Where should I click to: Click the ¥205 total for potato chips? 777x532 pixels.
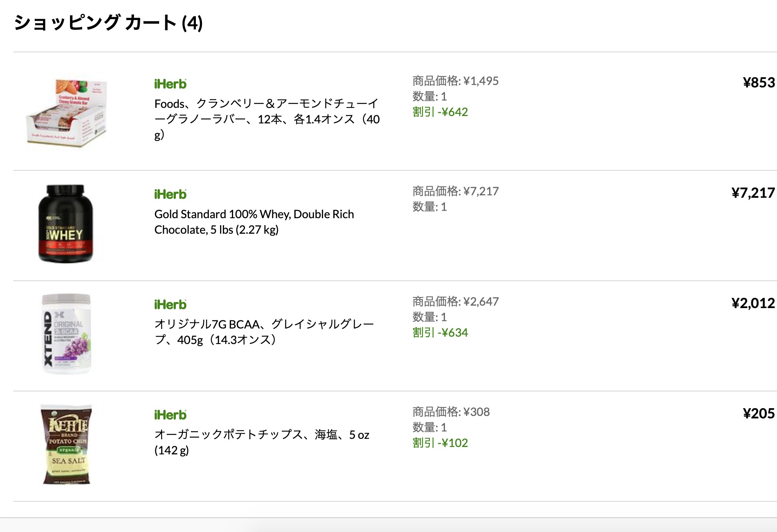point(759,414)
